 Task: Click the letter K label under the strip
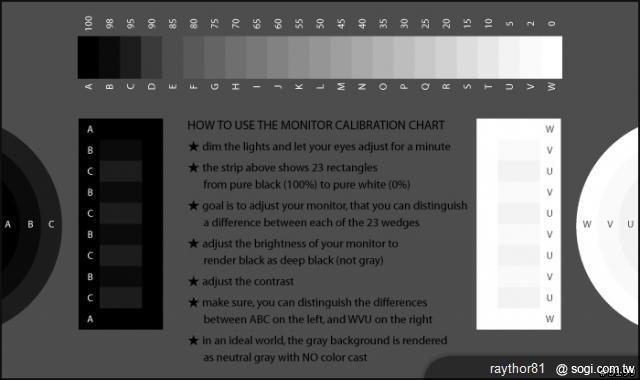click(x=299, y=87)
